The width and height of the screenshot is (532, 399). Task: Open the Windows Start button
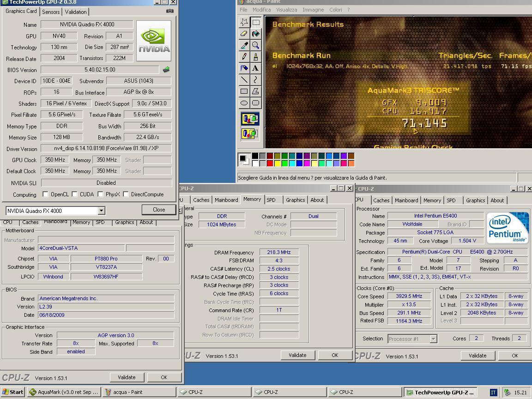pos(13,392)
